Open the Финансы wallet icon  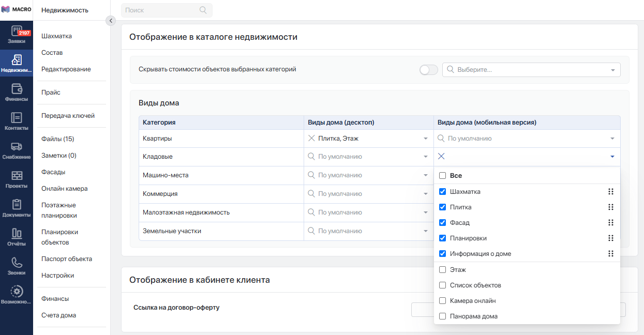click(x=17, y=89)
